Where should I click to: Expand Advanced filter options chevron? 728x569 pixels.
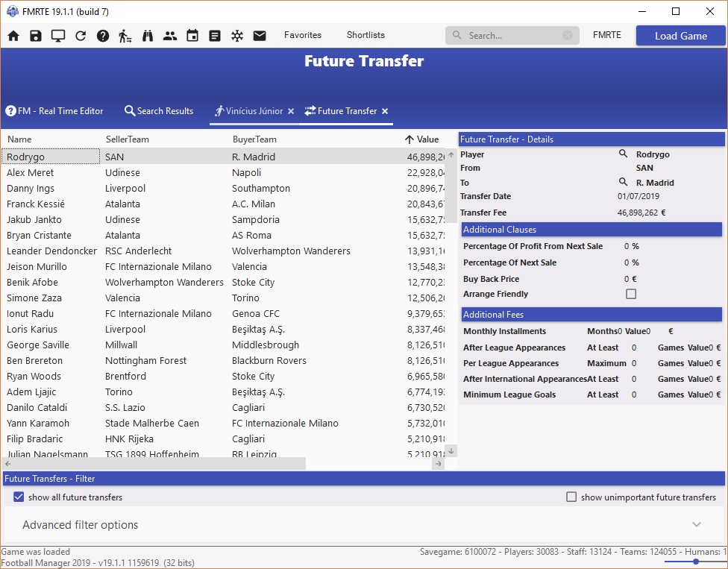[697, 525]
